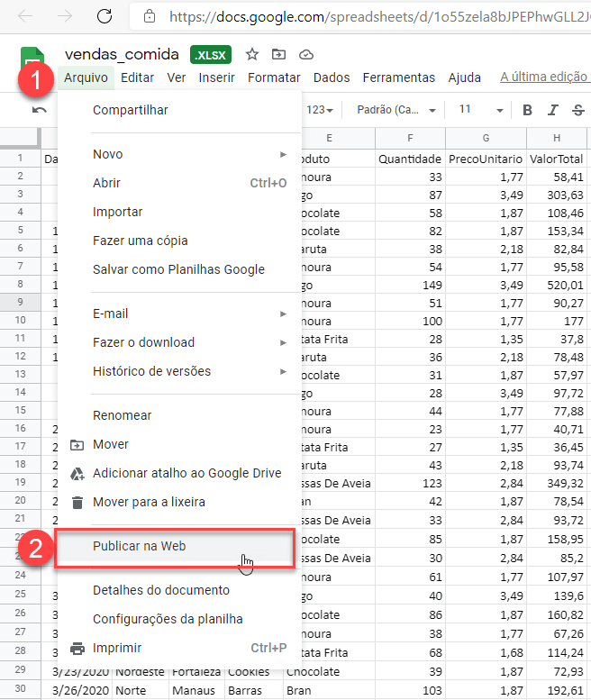Image resolution: width=591 pixels, height=700 pixels.
Task: Choose Importar from the menu
Action: tap(180, 212)
